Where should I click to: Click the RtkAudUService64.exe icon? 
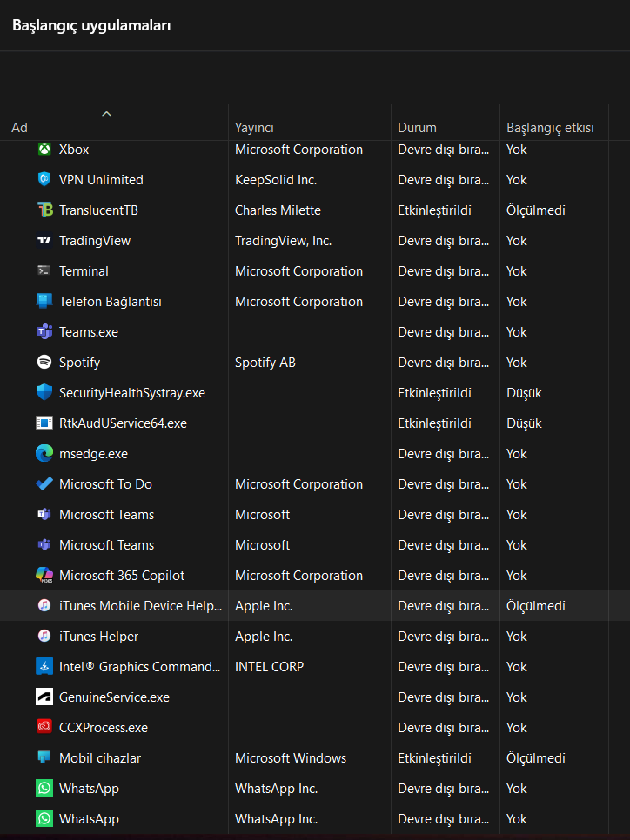[x=44, y=423]
